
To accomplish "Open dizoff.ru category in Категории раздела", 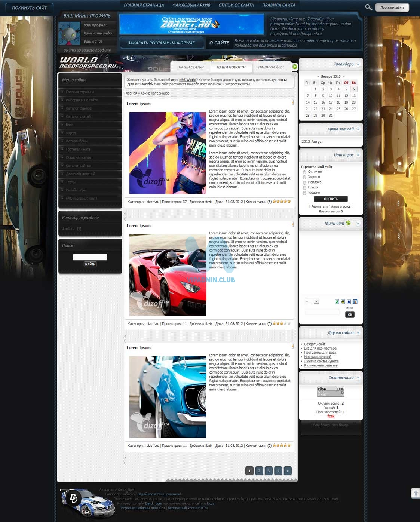I will [x=68, y=228].
